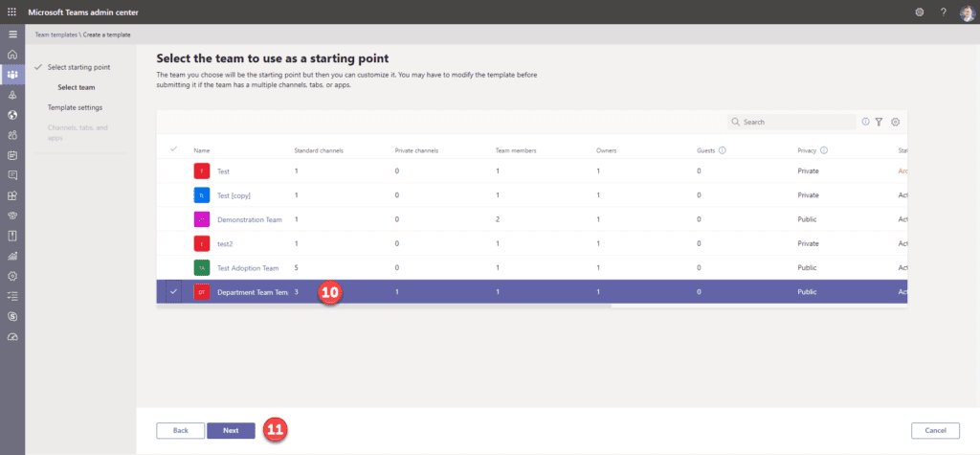Open the user profile avatar

click(x=967, y=12)
